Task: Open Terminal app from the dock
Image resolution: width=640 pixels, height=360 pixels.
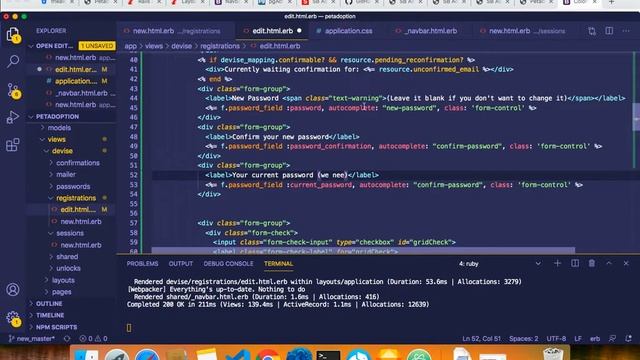Action: click(x=328, y=356)
